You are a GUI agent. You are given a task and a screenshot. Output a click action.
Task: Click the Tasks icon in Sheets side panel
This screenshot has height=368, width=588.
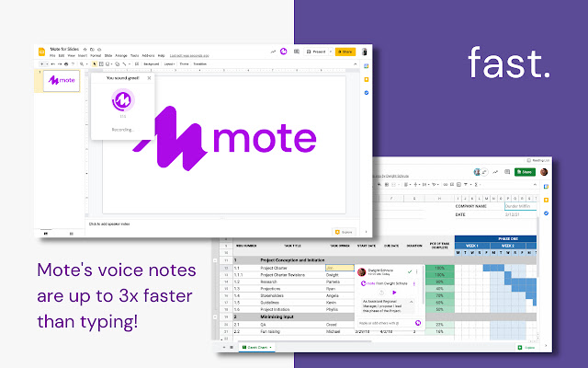click(546, 213)
